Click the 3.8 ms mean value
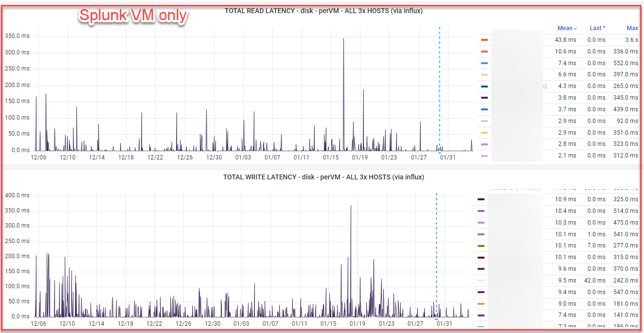 [x=567, y=98]
